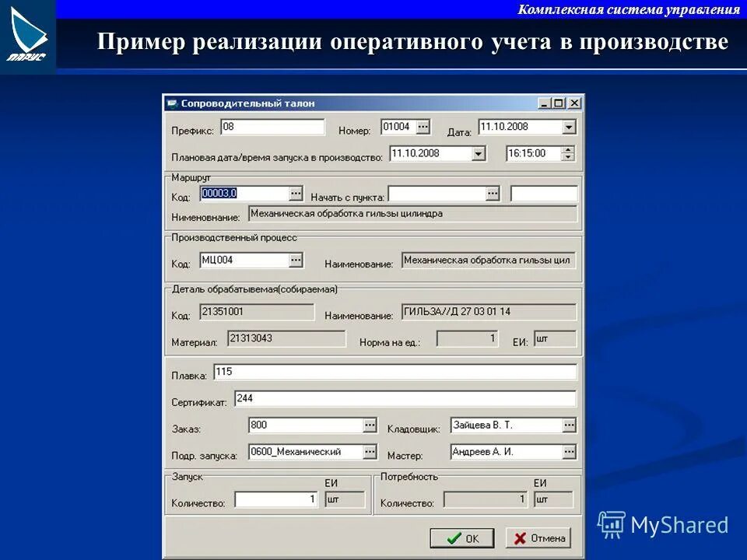This screenshot has width=747, height=560.
Task: Open the Заказ order lookup
Action: [x=371, y=425]
